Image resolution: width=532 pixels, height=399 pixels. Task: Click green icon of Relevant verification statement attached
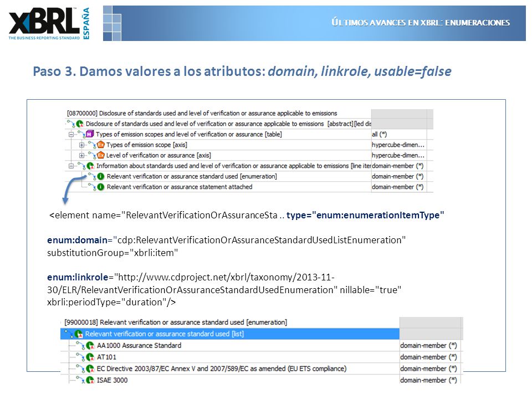tap(101, 187)
